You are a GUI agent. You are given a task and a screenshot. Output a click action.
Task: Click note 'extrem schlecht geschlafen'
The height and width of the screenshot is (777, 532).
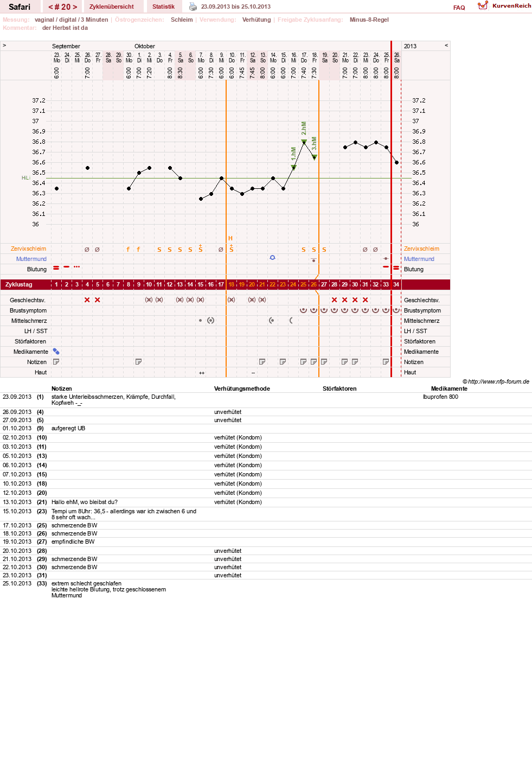click(x=86, y=583)
